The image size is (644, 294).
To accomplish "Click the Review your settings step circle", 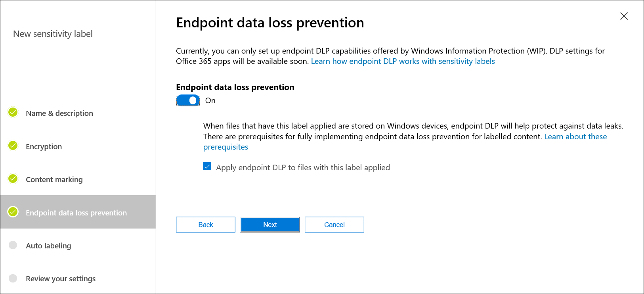I will click(13, 278).
